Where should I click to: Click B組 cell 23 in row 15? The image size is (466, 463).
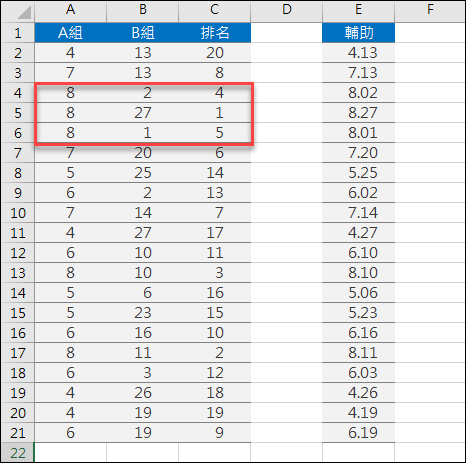pyautogui.click(x=143, y=313)
